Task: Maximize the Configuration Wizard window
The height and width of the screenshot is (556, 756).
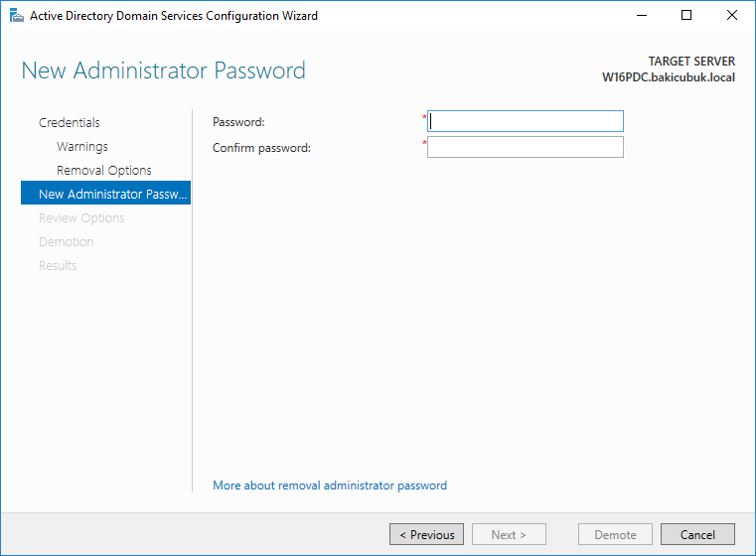Action: point(686,16)
